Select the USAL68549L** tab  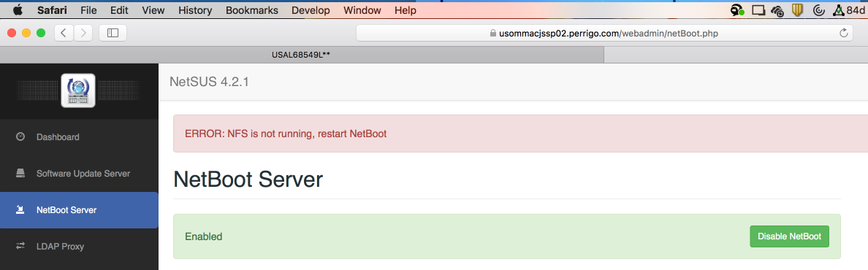coord(302,55)
